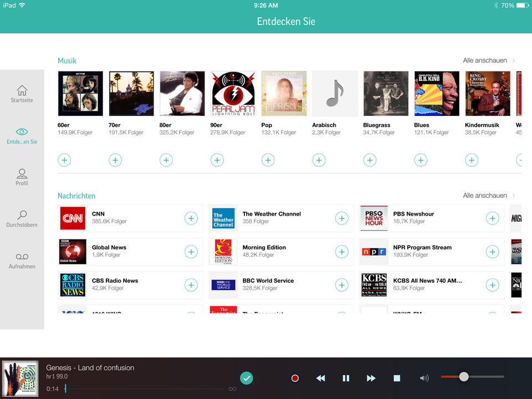The image size is (532, 399).
Task: Open 'Alle anschauen' for Musik
Action: 485,60
